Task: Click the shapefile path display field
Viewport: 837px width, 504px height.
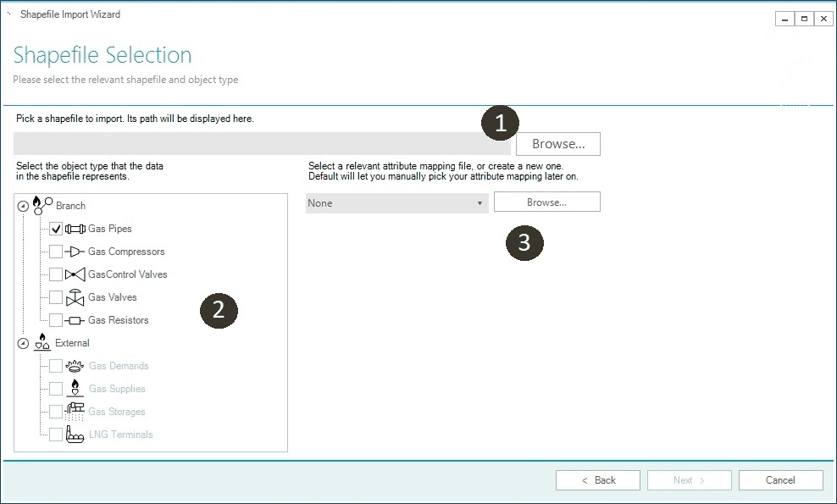Action: [261, 143]
